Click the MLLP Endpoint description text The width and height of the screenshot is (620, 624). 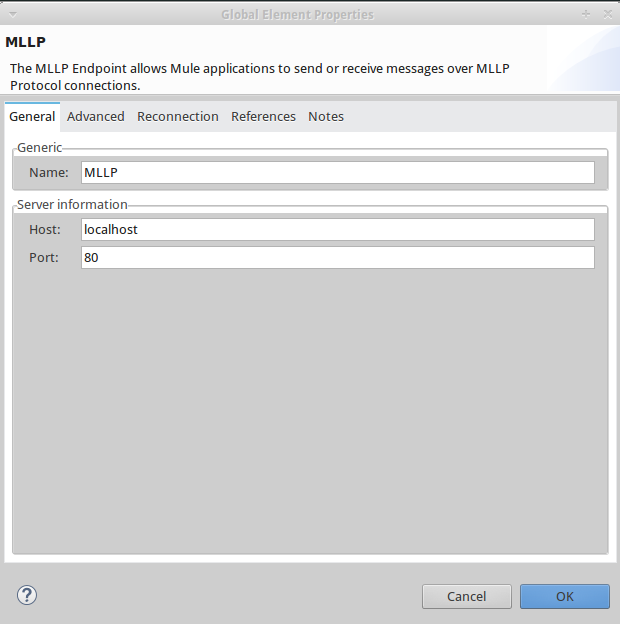[x=259, y=77]
